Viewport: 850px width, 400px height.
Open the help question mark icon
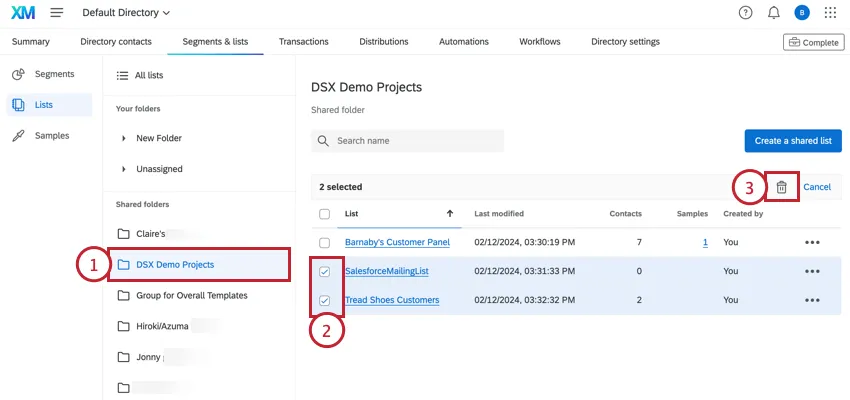[745, 13]
